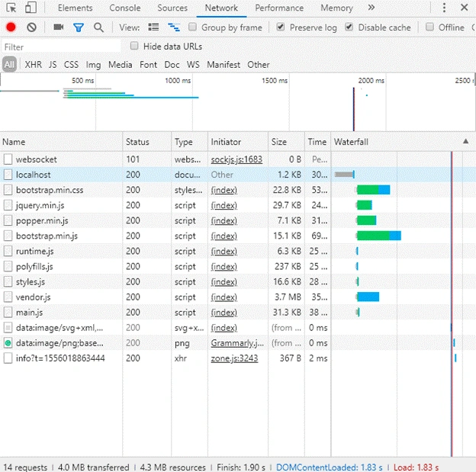The image size is (476, 472).
Task: Open the network search magnifier
Action: coord(98,27)
